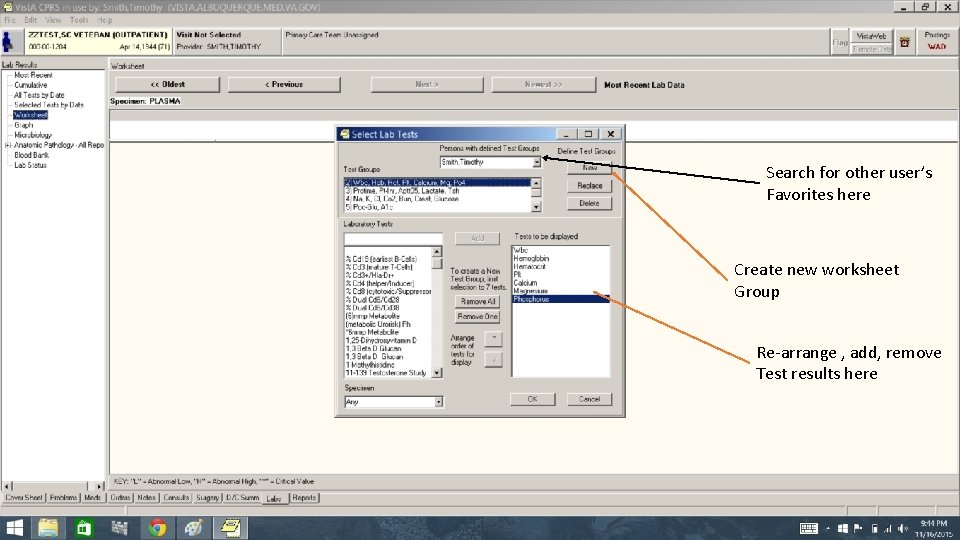Select Microbiology in Lab Results tree
960x540 pixels.
[x=33, y=135]
